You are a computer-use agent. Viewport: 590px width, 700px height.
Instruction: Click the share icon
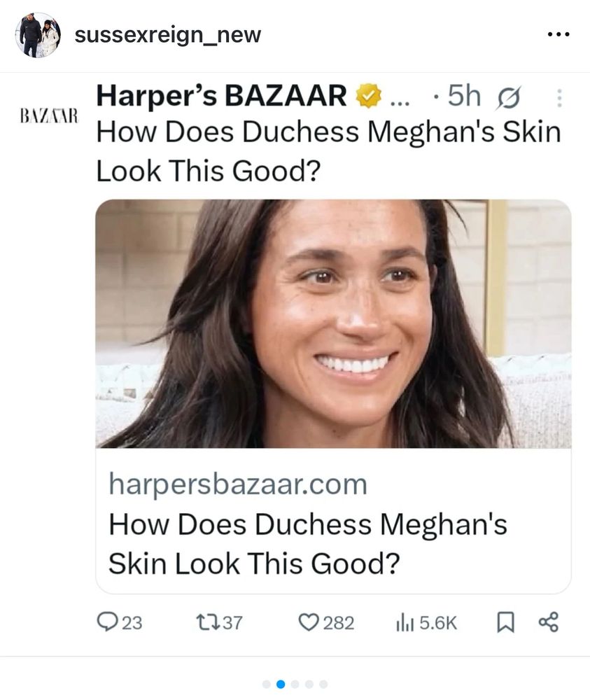coord(549,622)
